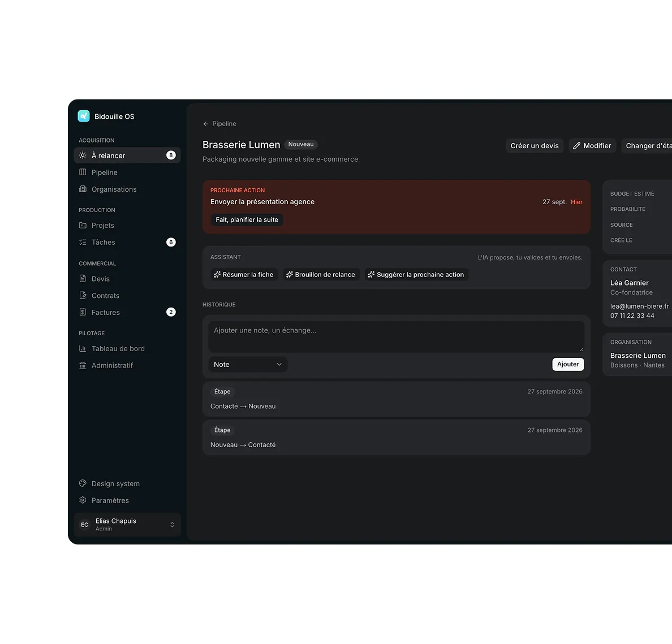The width and height of the screenshot is (672, 644).
Task: Click the Bidouille OS logo icon
Action: tap(84, 116)
